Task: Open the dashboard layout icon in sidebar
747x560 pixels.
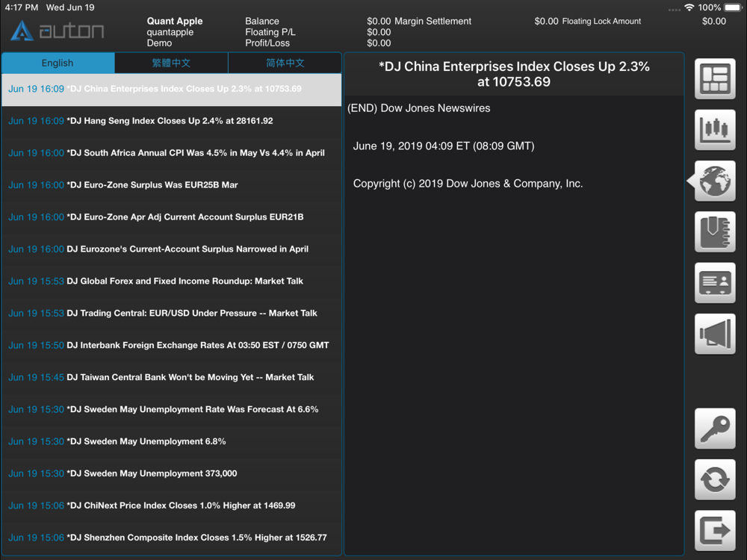Action: coord(715,79)
